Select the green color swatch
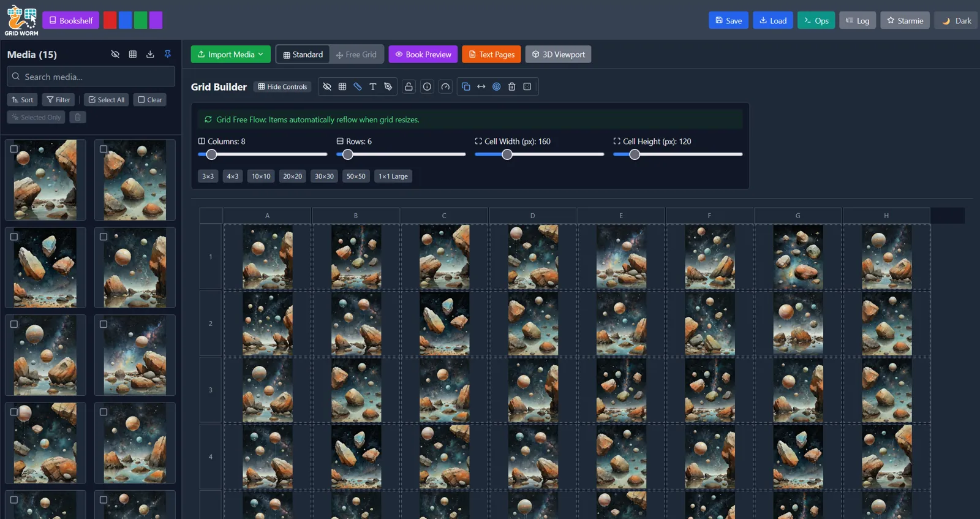Image resolution: width=980 pixels, height=519 pixels. [x=140, y=20]
